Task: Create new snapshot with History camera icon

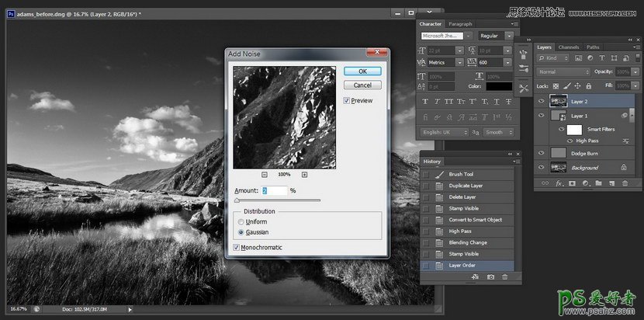Action: (490, 277)
